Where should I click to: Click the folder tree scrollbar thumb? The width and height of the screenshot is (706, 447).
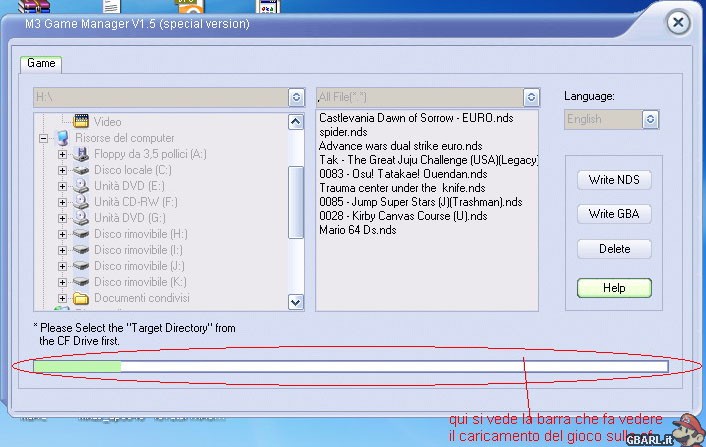[296, 202]
